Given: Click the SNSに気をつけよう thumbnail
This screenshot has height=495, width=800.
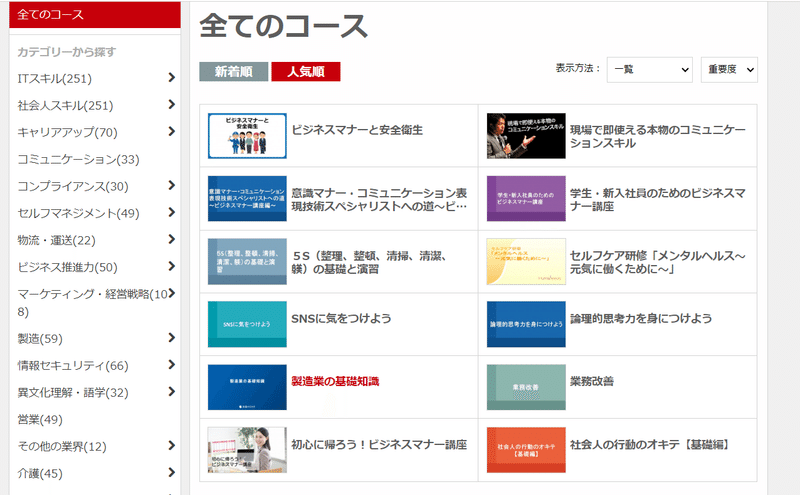Looking at the screenshot, I should click(x=247, y=324).
